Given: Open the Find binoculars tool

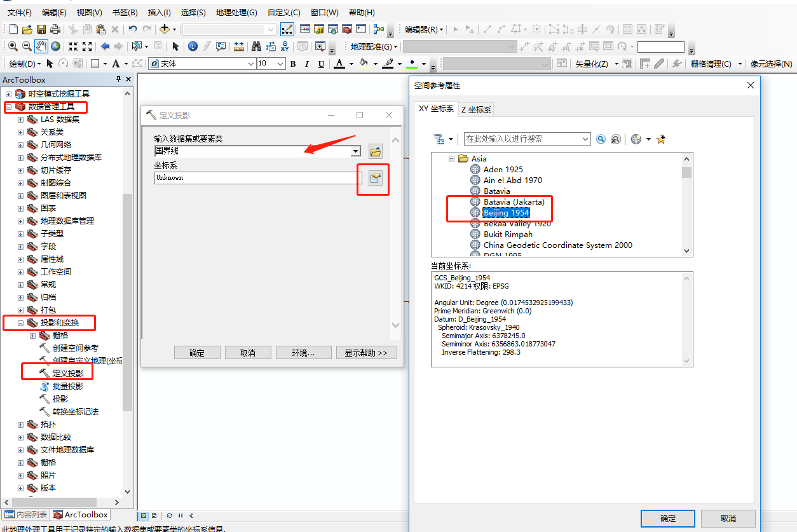Looking at the screenshot, I should pos(257,46).
